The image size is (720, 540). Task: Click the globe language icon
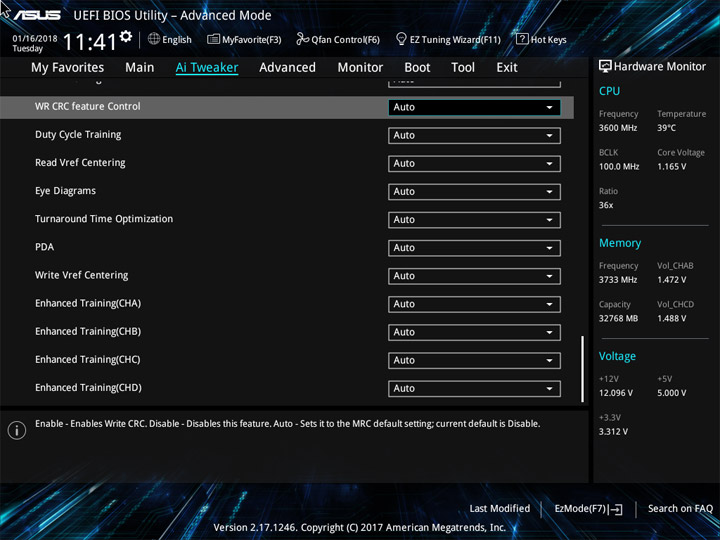(154, 39)
